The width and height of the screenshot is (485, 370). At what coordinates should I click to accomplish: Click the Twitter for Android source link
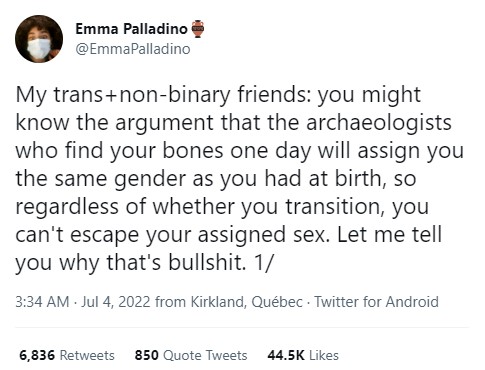(x=376, y=302)
